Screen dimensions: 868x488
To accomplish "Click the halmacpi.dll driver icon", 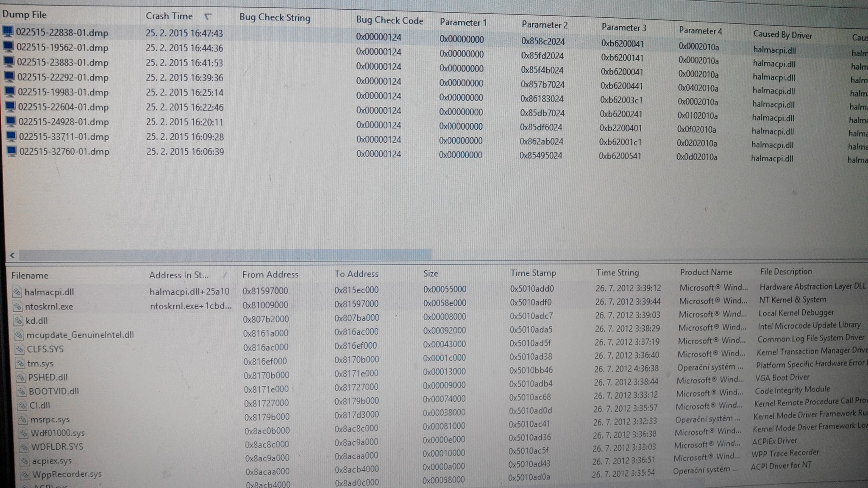I will (x=17, y=291).
